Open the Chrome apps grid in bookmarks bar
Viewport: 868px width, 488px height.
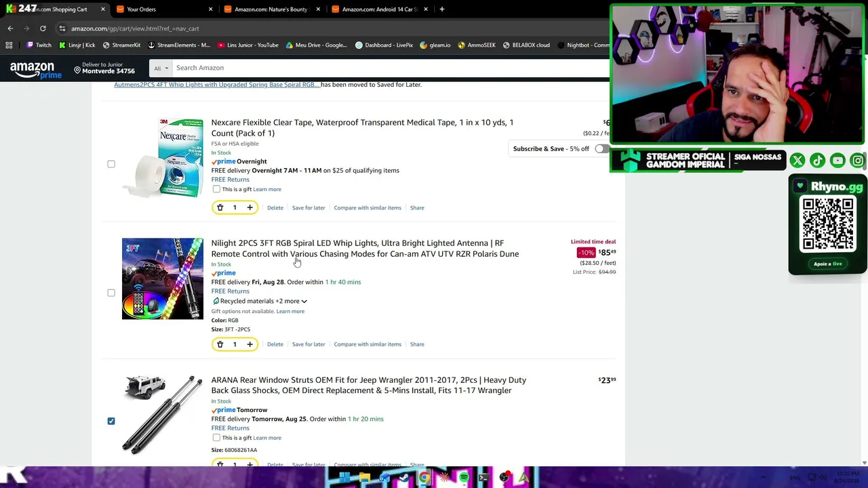(x=9, y=45)
